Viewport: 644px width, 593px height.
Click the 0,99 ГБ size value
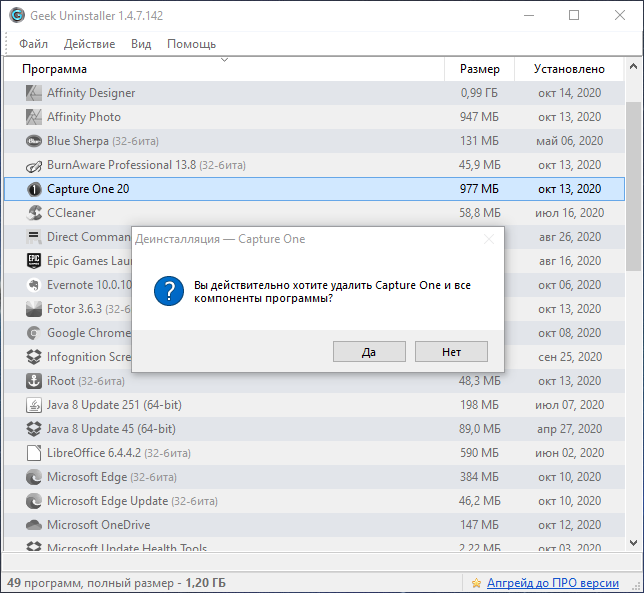tap(479, 93)
